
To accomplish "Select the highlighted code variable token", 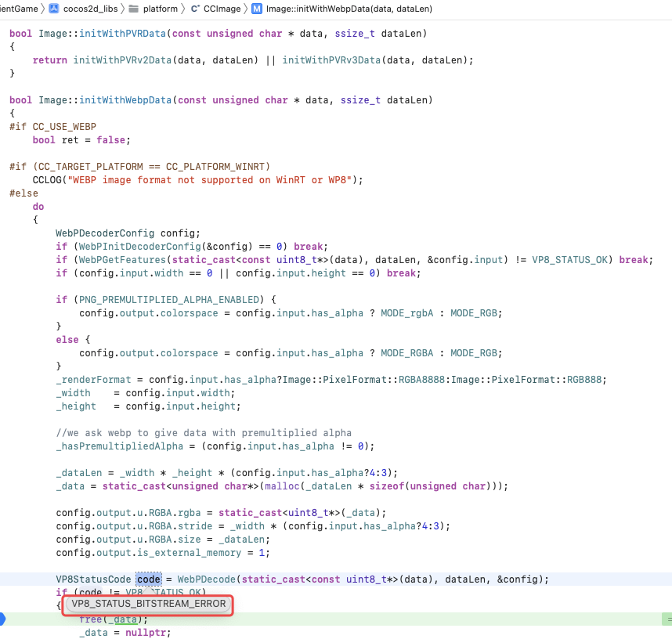I will [x=146, y=579].
